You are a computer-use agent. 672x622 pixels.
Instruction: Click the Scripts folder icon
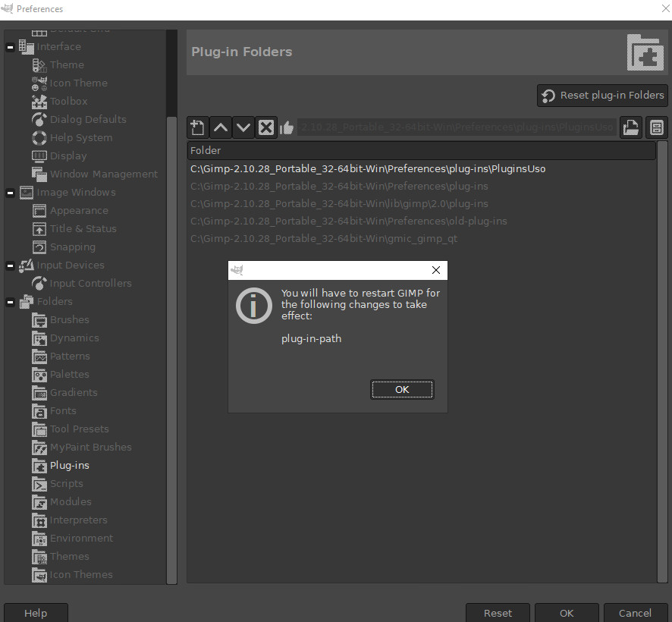pos(39,484)
